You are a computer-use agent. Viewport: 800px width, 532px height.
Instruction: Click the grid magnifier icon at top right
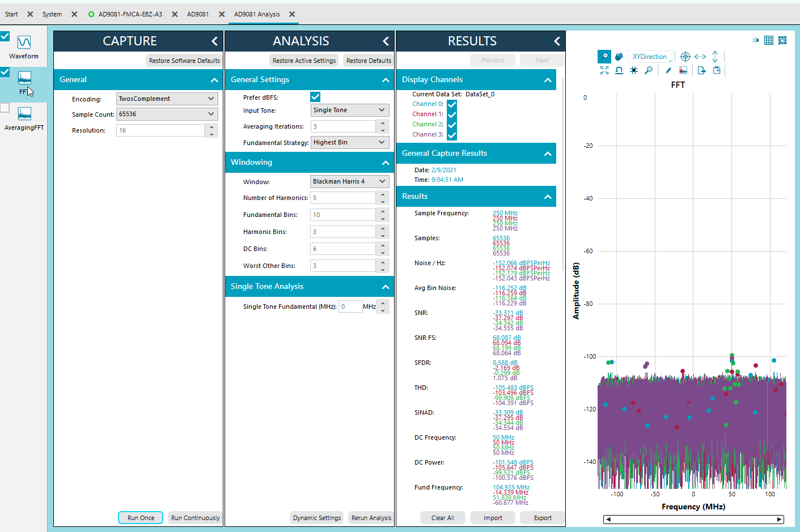(782, 40)
